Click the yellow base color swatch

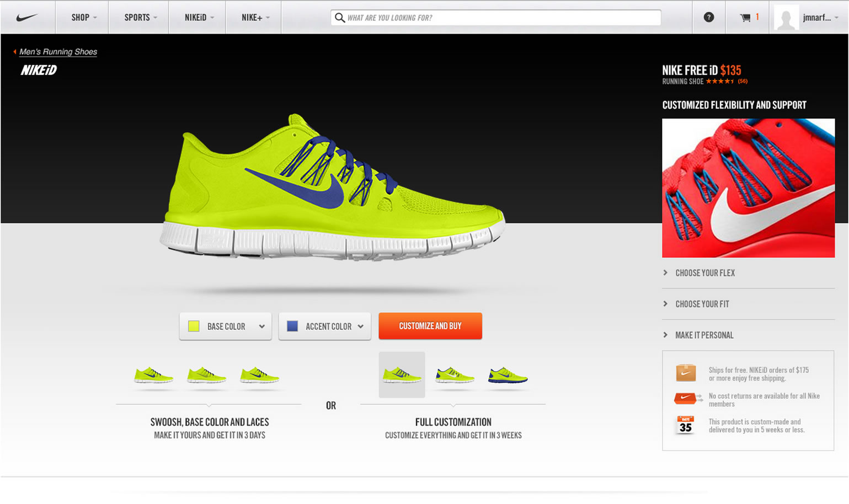pyautogui.click(x=194, y=326)
